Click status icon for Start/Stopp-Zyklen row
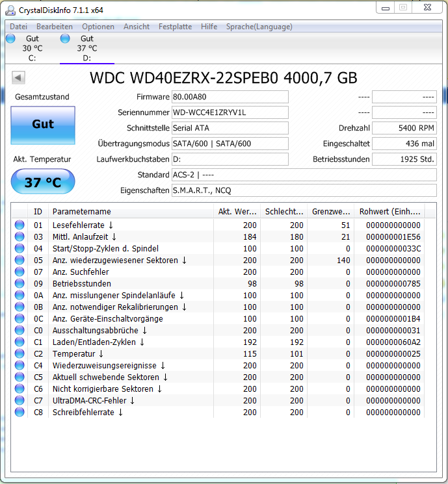This screenshot has width=448, height=484. tap(20, 248)
